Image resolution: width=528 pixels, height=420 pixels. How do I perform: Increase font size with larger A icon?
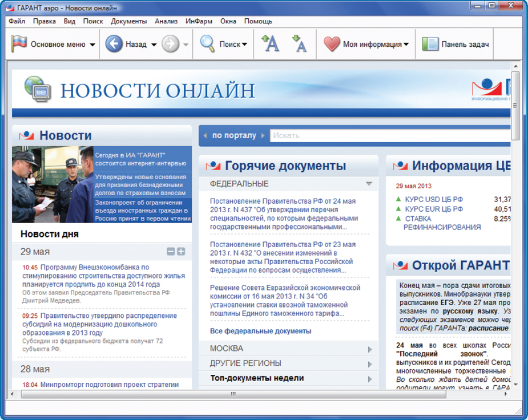pyautogui.click(x=270, y=43)
